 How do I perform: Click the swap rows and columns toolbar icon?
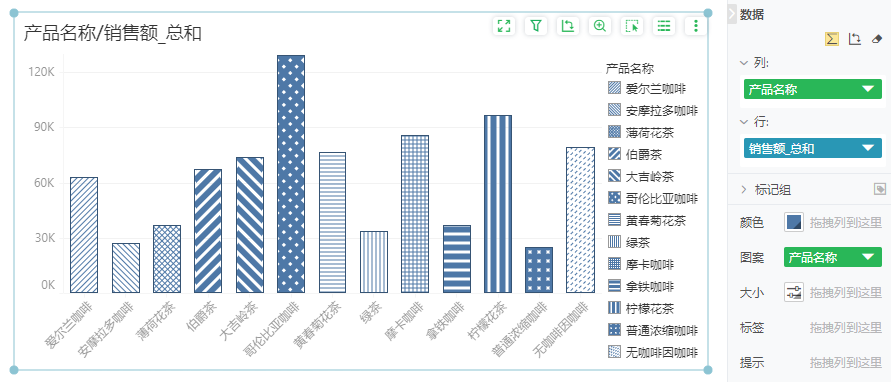pyautogui.click(x=568, y=26)
